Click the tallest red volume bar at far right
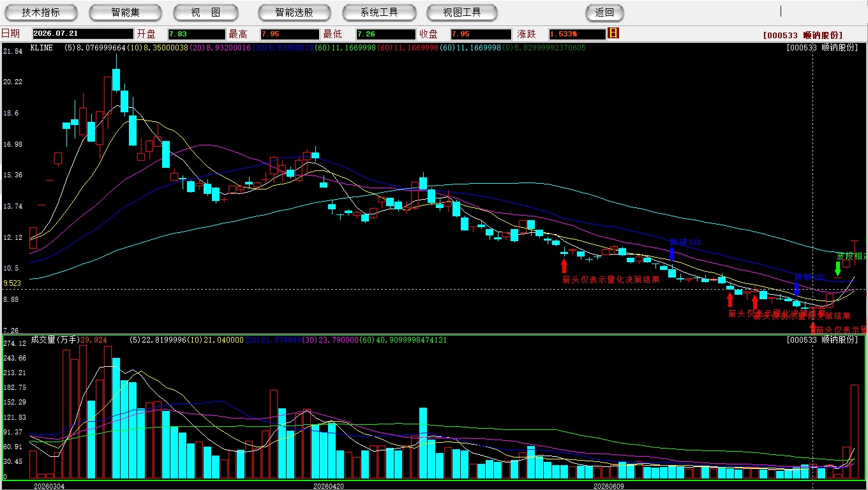Image resolution: width=868 pixels, height=490 pixels. pyautogui.click(x=854, y=432)
